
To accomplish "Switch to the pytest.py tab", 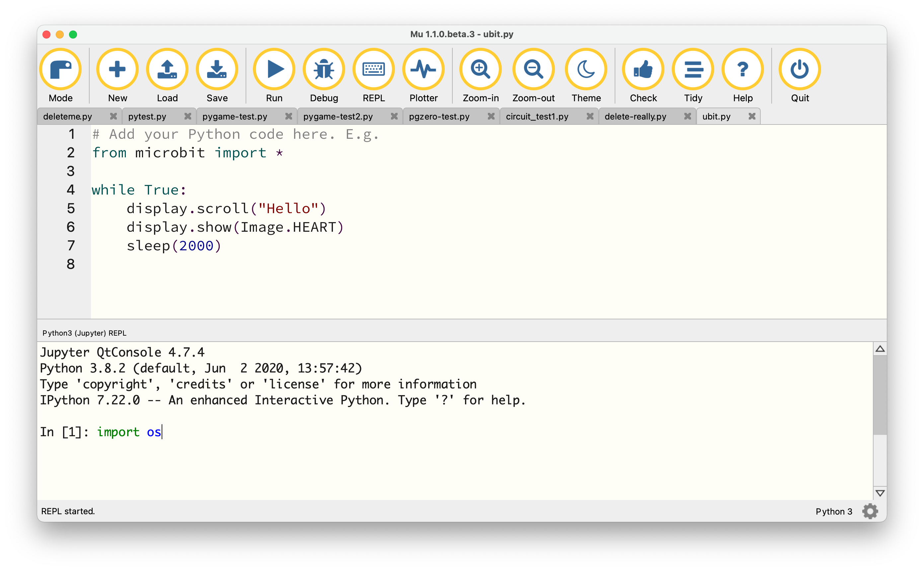I will click(147, 116).
